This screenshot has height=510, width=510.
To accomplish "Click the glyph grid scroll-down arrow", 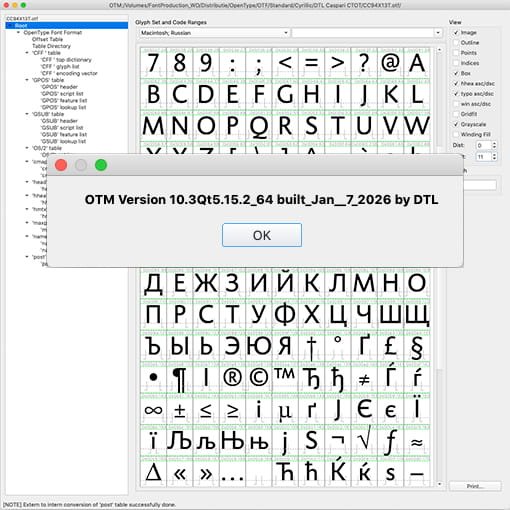I will click(440, 484).
